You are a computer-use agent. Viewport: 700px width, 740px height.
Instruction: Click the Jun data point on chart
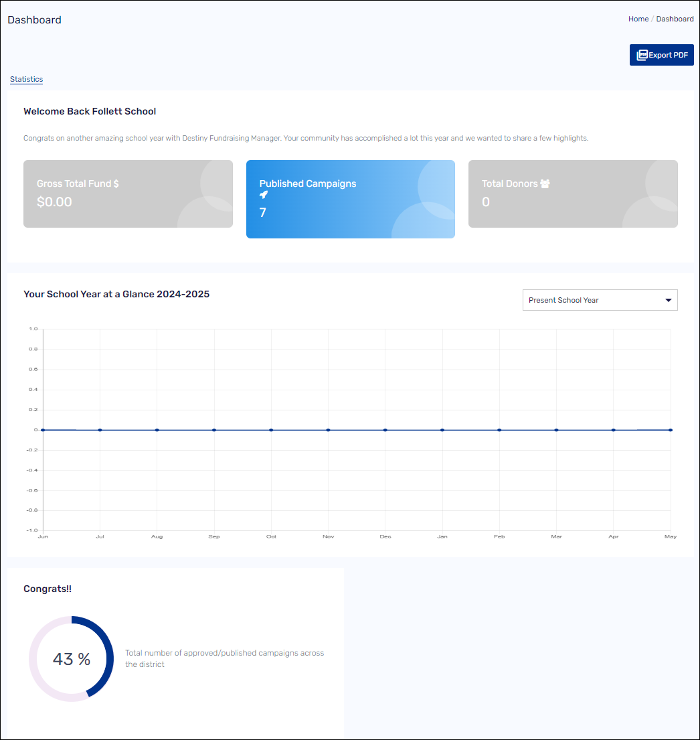[43, 430]
